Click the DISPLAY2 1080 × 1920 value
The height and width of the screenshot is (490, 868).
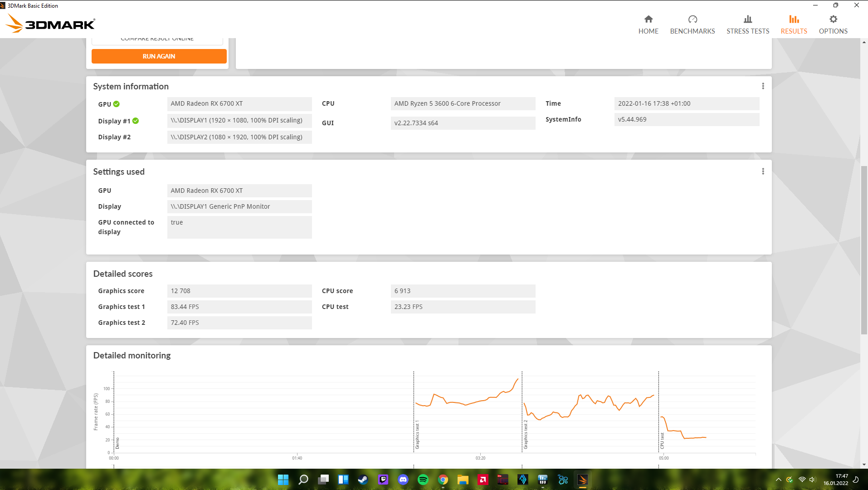tap(239, 137)
